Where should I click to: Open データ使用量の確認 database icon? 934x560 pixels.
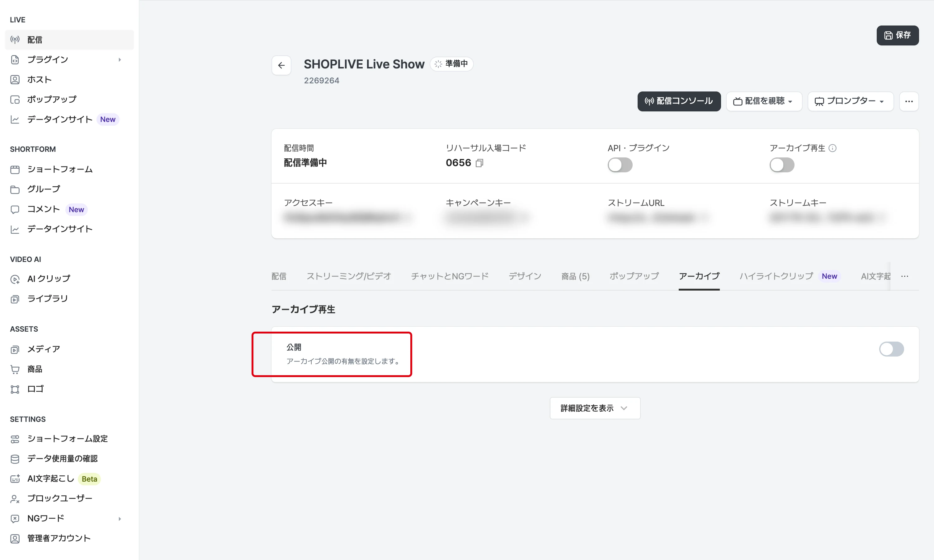tap(15, 459)
